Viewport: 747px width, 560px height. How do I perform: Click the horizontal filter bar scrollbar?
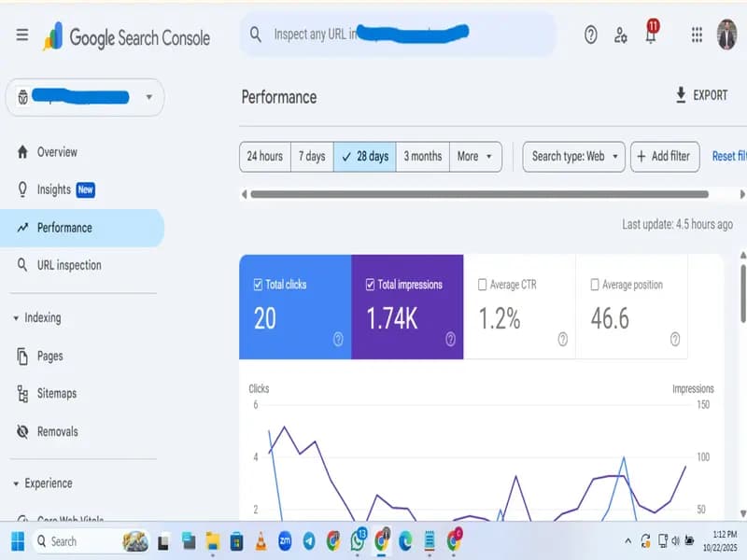pyautogui.click(x=479, y=194)
